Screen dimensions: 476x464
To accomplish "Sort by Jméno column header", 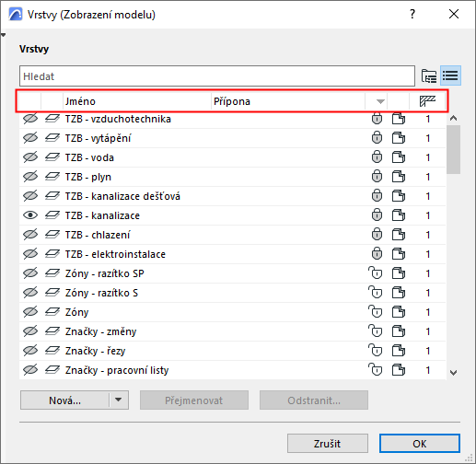I will tap(137, 101).
